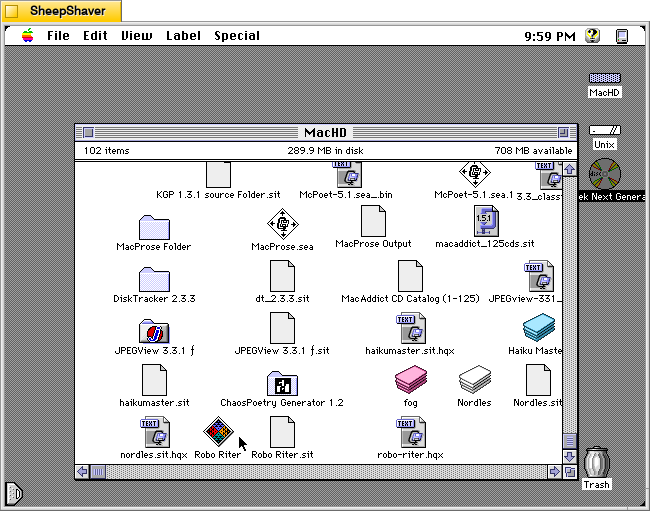The width and height of the screenshot is (650, 511).
Task: Click the horizontal scroll thumb
Action: click(98, 472)
